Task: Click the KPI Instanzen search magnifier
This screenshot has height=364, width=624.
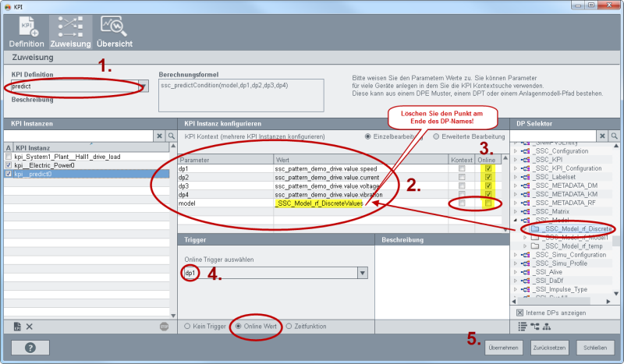Action: coord(171,136)
